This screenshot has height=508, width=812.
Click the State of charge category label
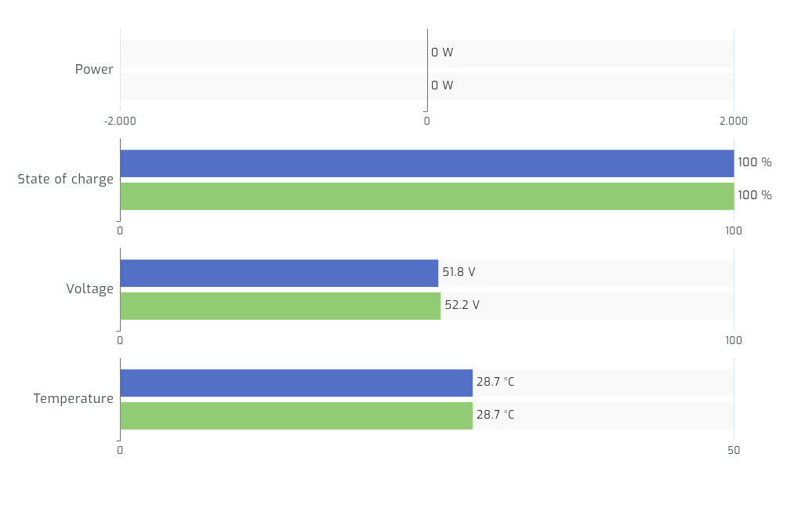pyautogui.click(x=66, y=180)
